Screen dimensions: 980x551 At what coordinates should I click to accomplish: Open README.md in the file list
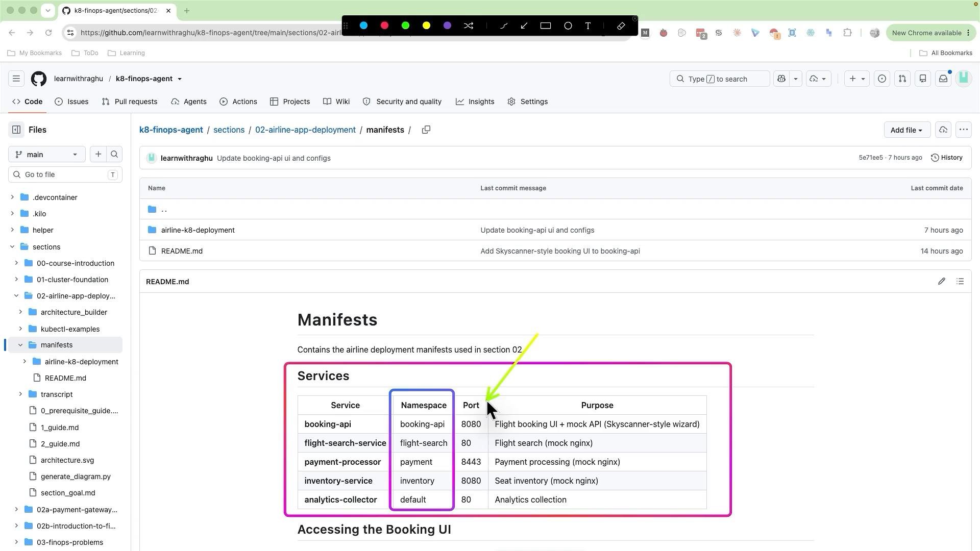182,251
